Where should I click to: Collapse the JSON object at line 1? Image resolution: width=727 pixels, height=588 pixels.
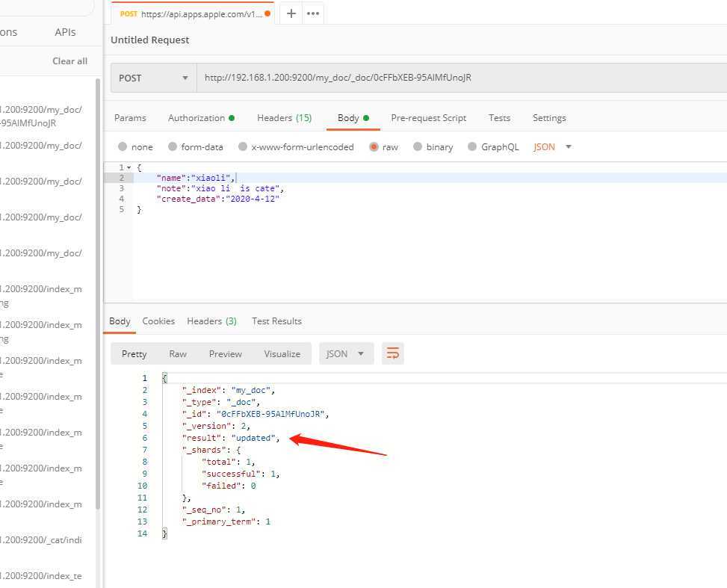pyautogui.click(x=129, y=167)
